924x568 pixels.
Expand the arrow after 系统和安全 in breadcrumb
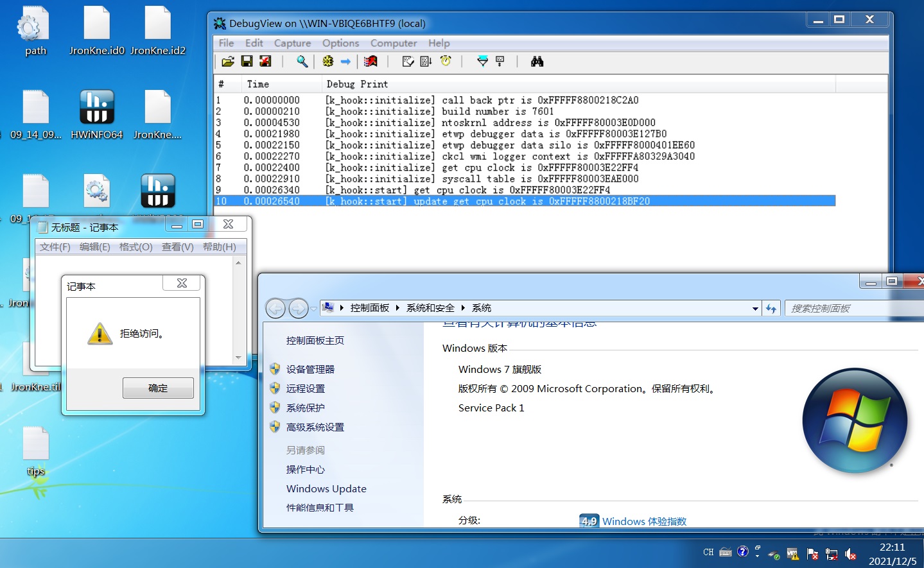462,308
